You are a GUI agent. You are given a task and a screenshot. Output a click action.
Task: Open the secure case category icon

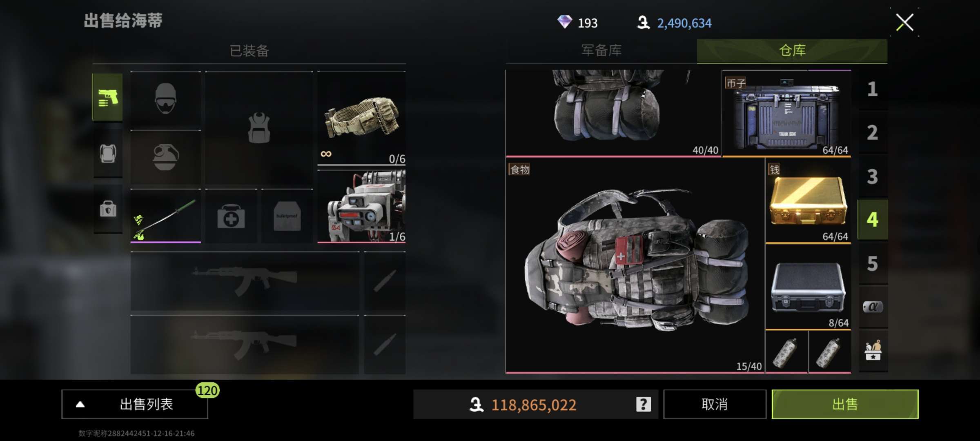[x=108, y=209]
